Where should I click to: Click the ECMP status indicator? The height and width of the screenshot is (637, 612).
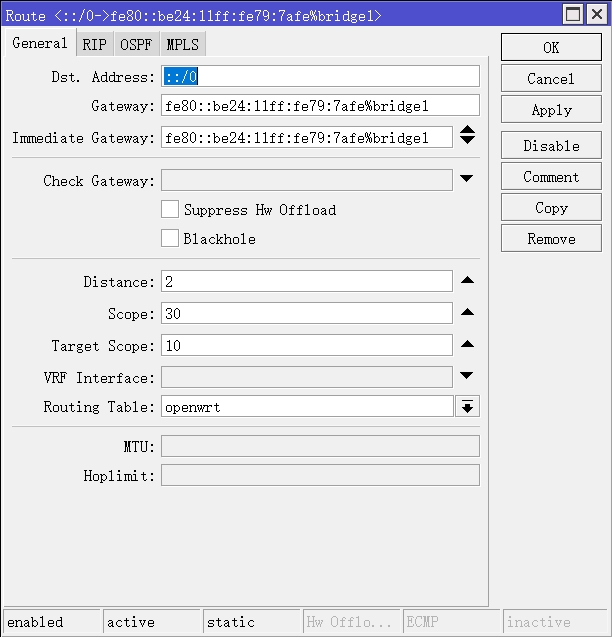coord(451,622)
